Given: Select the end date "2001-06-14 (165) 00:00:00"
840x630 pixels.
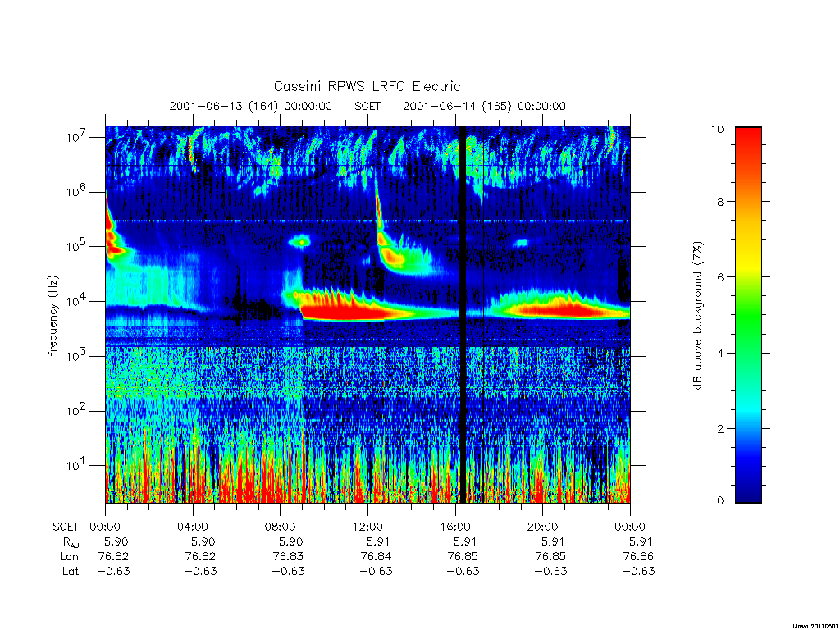Looking at the screenshot, I should [x=484, y=106].
